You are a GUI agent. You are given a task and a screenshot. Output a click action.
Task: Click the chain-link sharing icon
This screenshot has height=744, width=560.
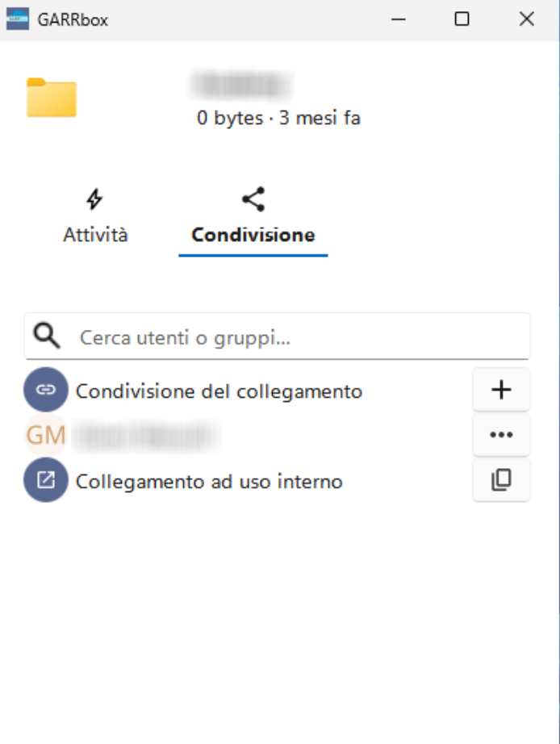(45, 389)
